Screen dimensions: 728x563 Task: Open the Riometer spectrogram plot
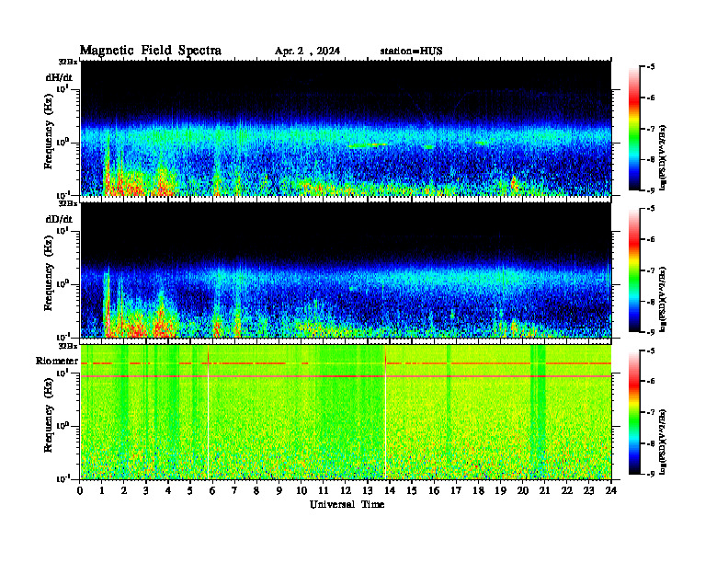[346, 412]
